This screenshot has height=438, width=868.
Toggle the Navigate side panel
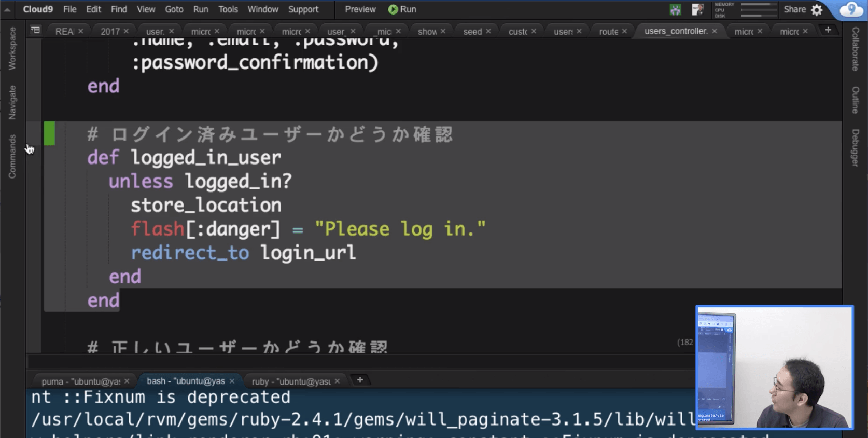pos(12,102)
